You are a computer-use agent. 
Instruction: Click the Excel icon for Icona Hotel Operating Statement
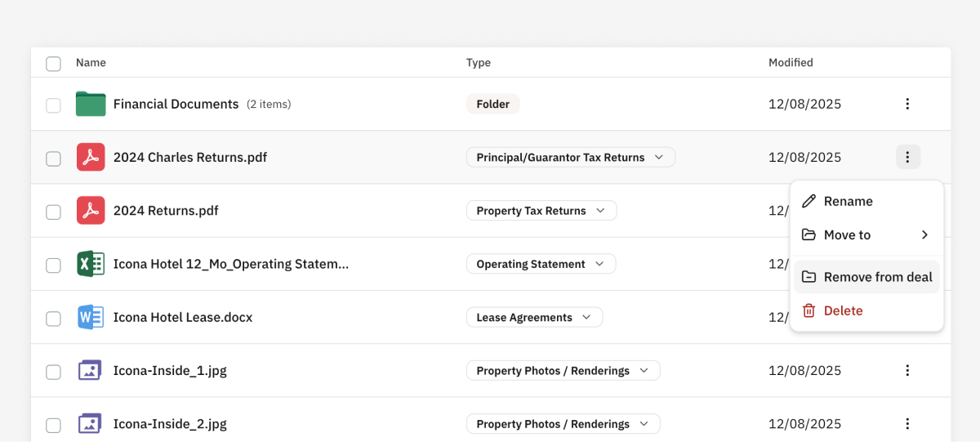(x=91, y=264)
